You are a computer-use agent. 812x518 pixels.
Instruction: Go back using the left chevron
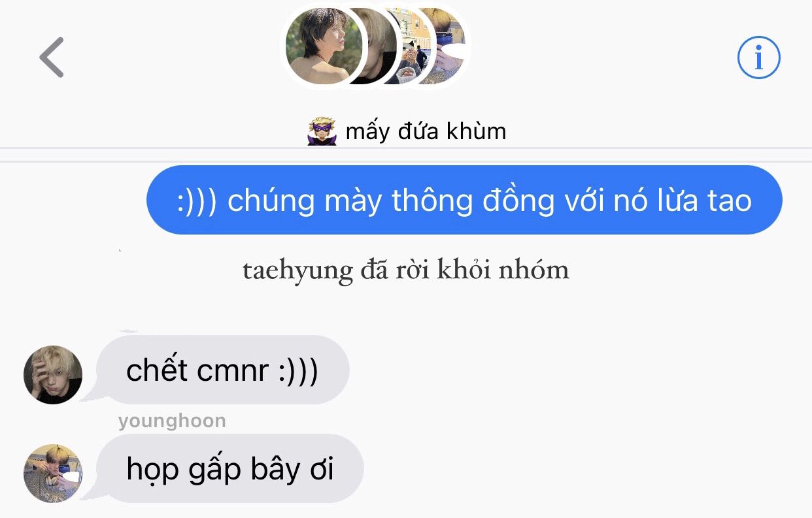pyautogui.click(x=52, y=57)
